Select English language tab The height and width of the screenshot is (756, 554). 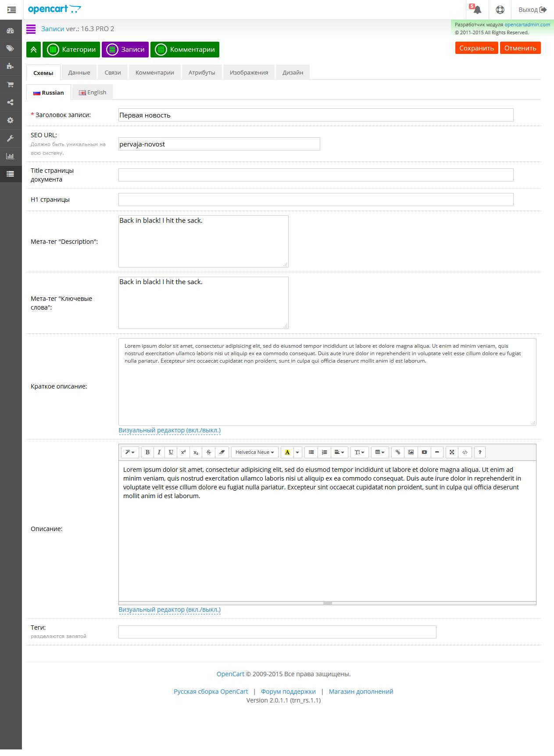93,92
